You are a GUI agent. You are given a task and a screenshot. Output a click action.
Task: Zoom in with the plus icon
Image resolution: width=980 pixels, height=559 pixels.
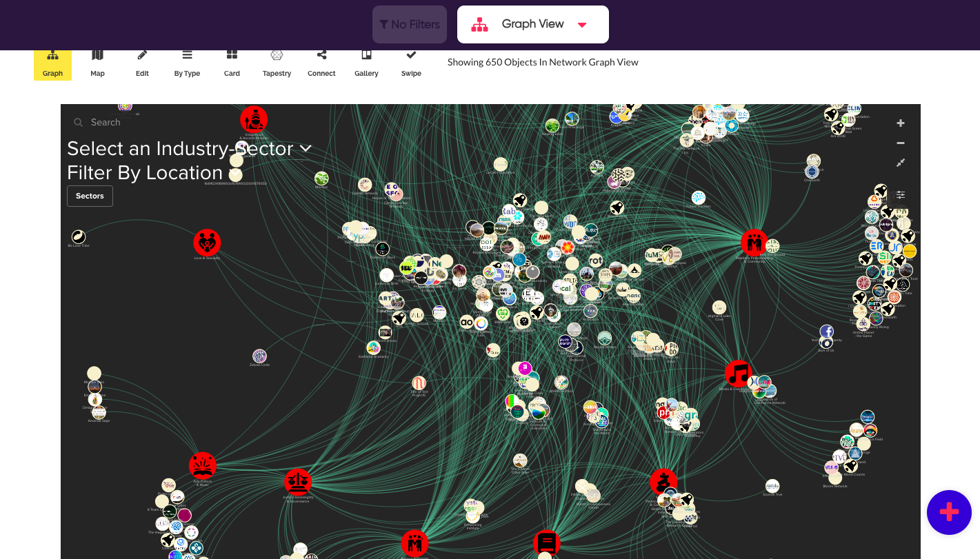(901, 123)
